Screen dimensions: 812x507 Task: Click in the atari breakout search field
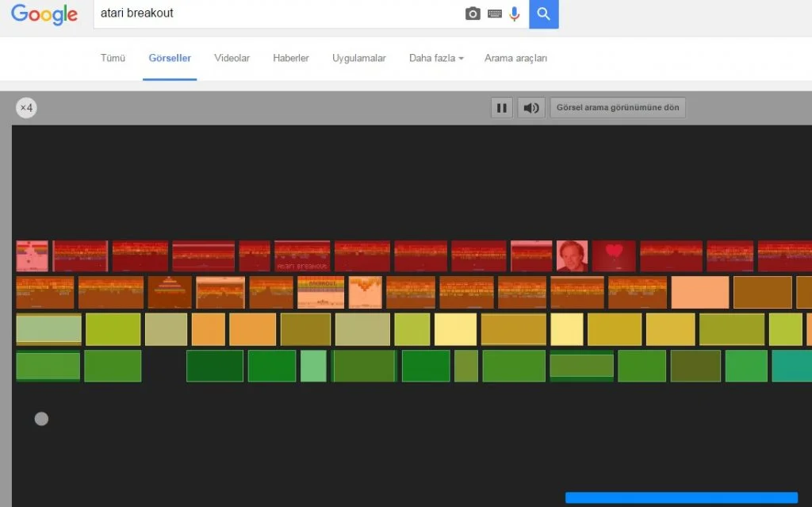(278, 13)
